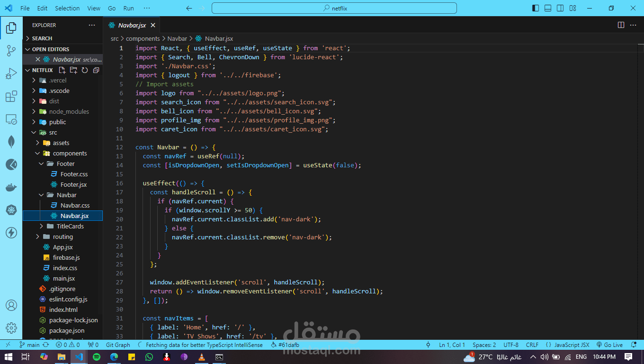Open the File menu
This screenshot has width=644, height=364.
pyautogui.click(x=25, y=8)
